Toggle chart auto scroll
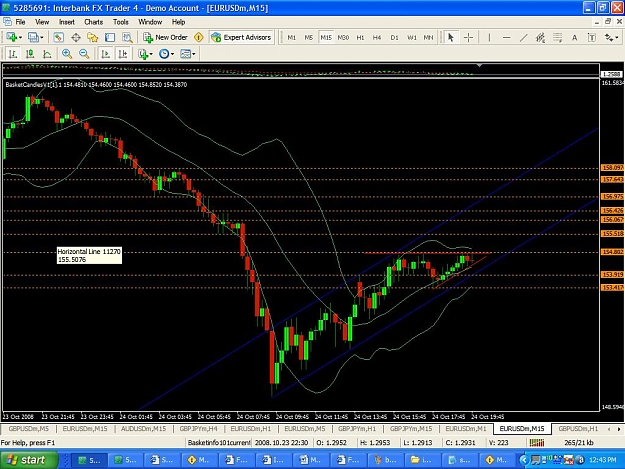The height and width of the screenshot is (469, 625). (x=106, y=53)
